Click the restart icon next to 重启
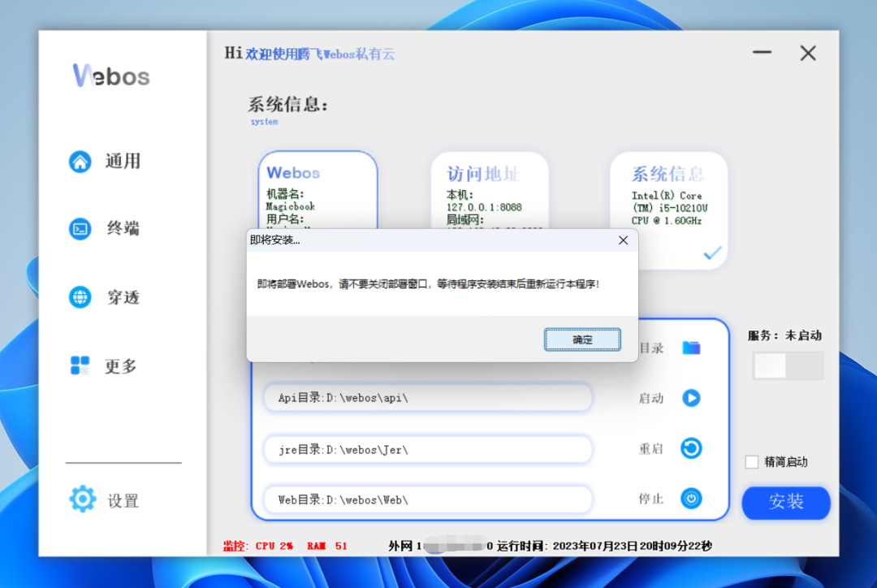 (691, 448)
